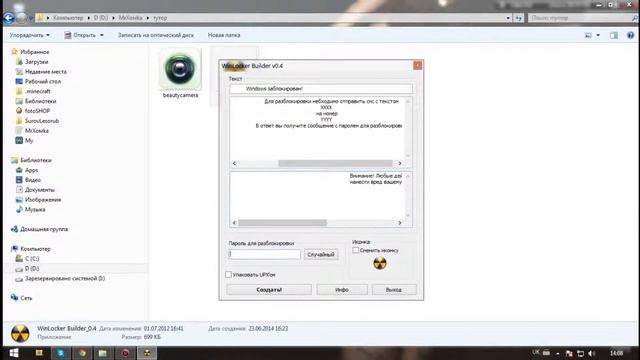This screenshot has width=640, height=360.
Task: Open the address bar history dropdown
Action: (x=508, y=18)
